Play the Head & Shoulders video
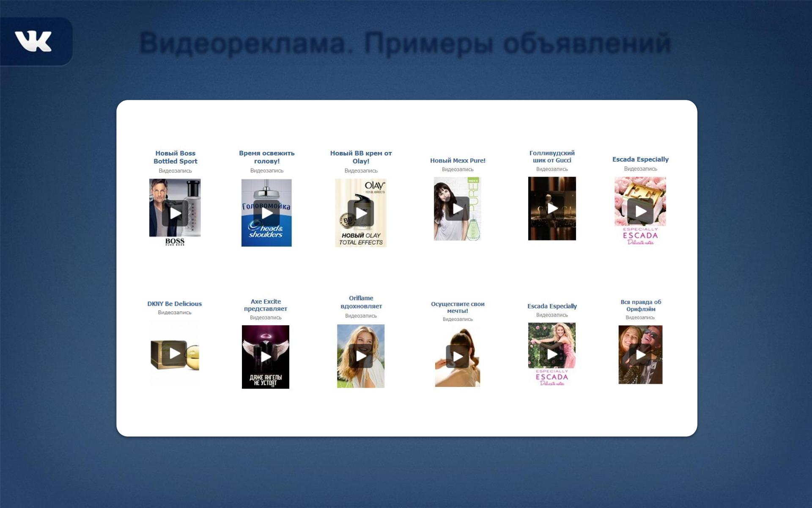 (266, 213)
